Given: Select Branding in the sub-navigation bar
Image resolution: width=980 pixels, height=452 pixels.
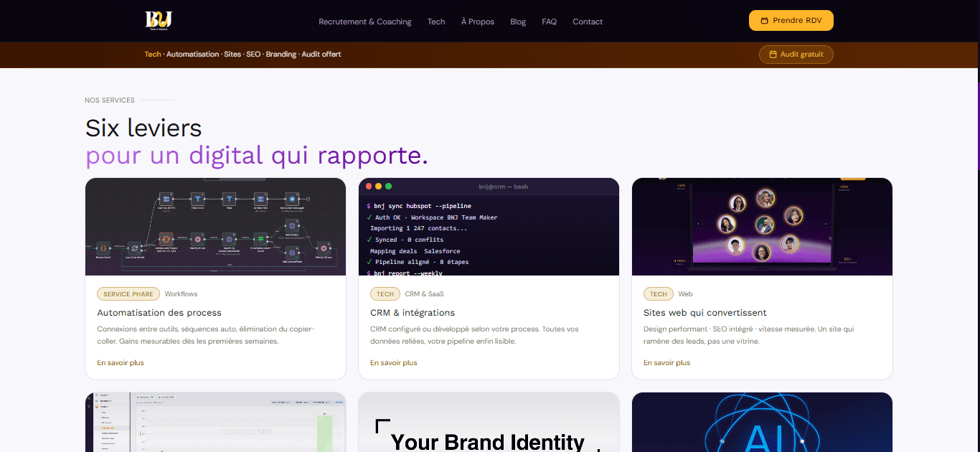Looking at the screenshot, I should tap(281, 55).
